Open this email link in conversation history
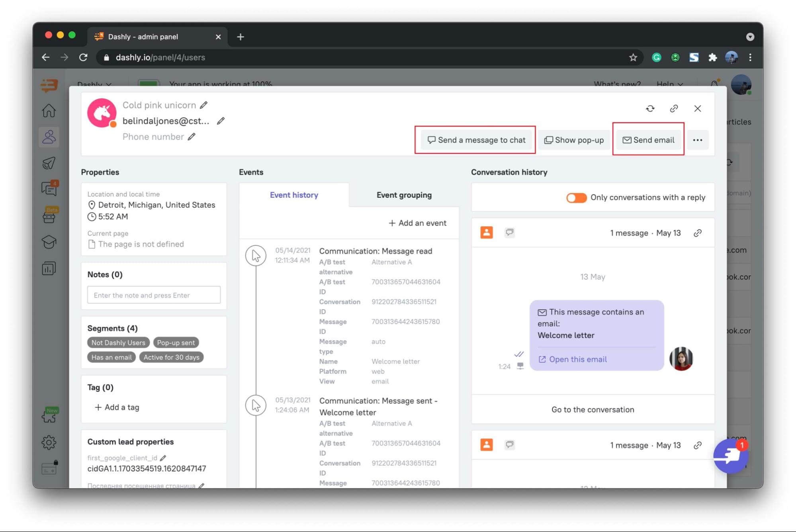796x532 pixels. (x=573, y=359)
